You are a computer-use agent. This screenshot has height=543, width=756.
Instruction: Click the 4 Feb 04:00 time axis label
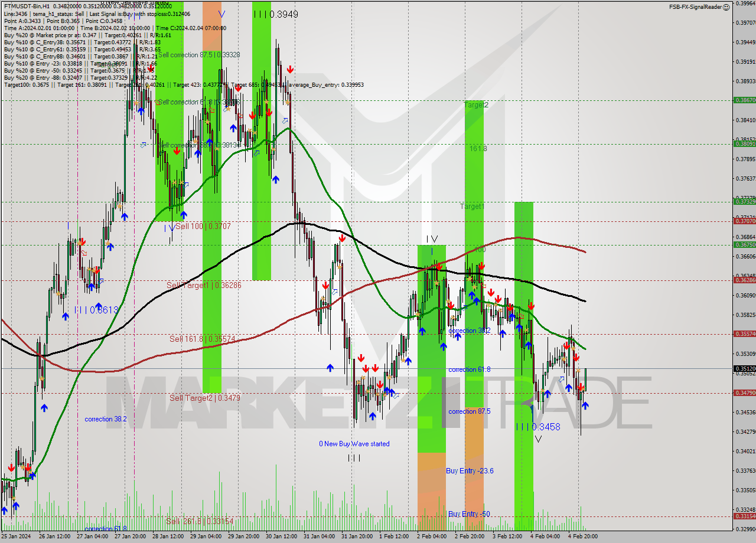tap(545, 537)
